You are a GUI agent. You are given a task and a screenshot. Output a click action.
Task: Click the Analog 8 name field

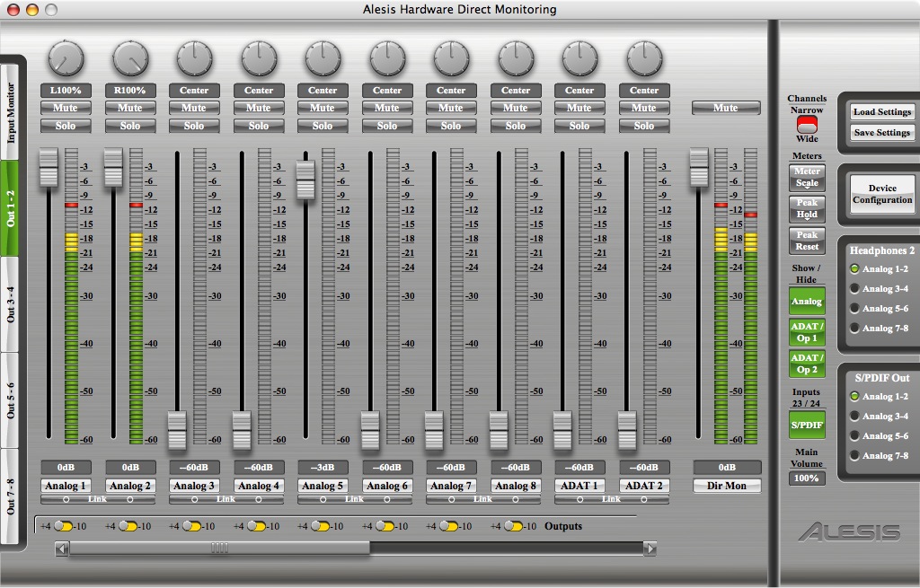[516, 486]
